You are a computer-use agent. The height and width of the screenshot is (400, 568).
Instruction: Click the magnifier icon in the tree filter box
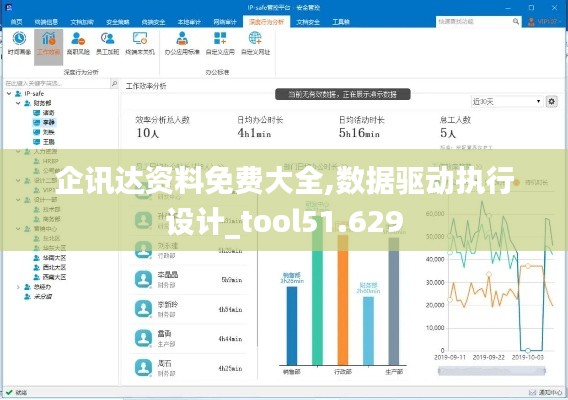114,84
